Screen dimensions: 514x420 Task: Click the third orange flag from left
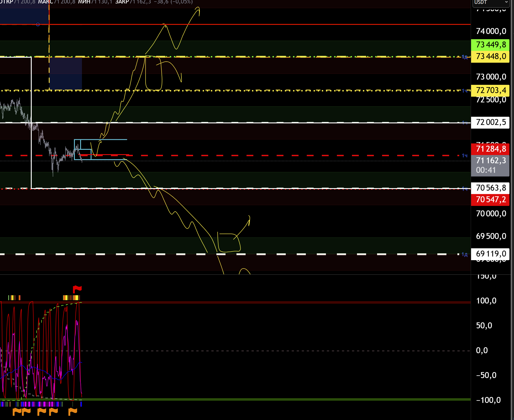pyautogui.click(x=42, y=411)
